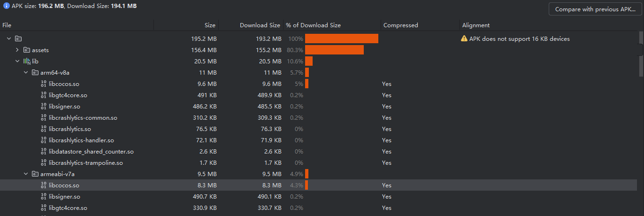Click the binary file icon for libgtc4core.so in arm64-v8a
Image resolution: width=644 pixels, height=216 pixels.
(x=44, y=95)
